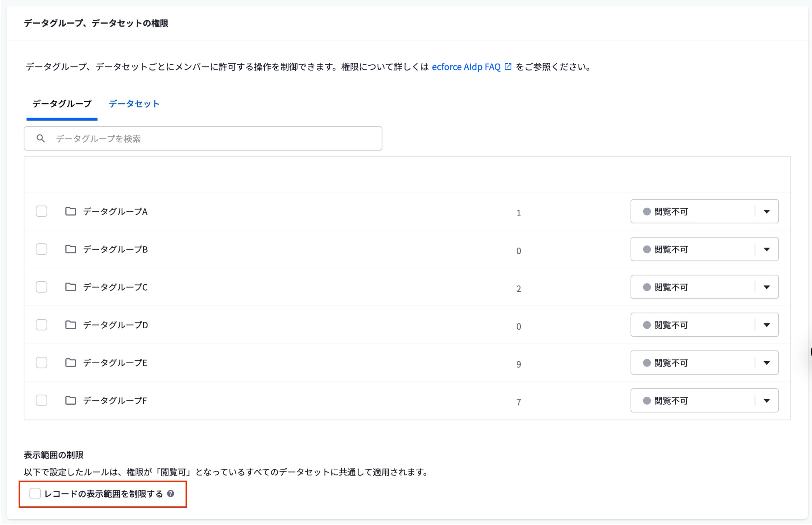Click the count 1 in データグループA row
812x525 pixels.
pos(518,213)
